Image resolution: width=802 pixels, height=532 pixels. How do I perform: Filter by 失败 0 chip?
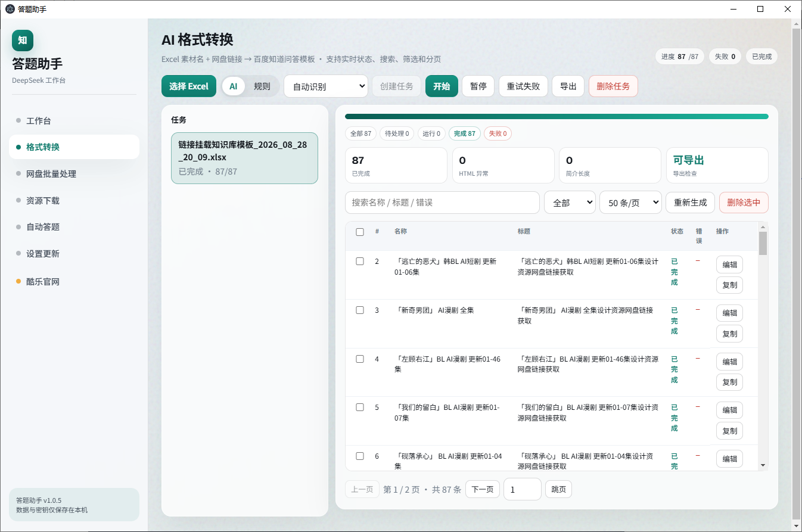pos(498,133)
